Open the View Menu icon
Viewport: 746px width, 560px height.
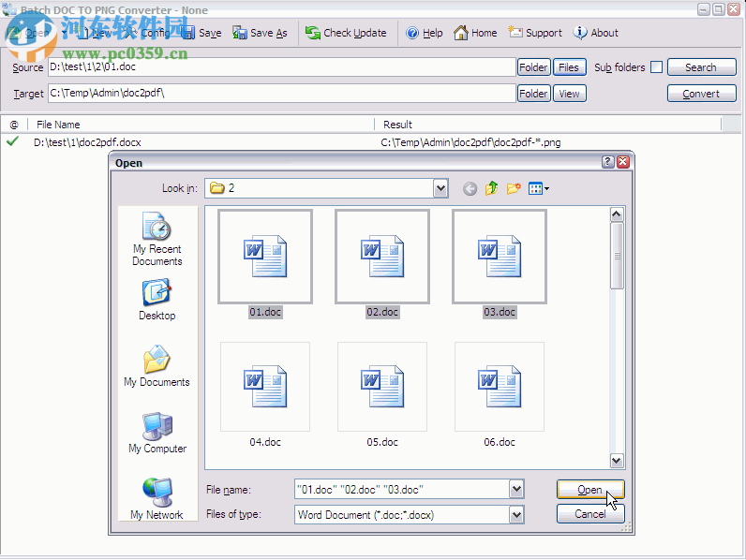coord(539,189)
